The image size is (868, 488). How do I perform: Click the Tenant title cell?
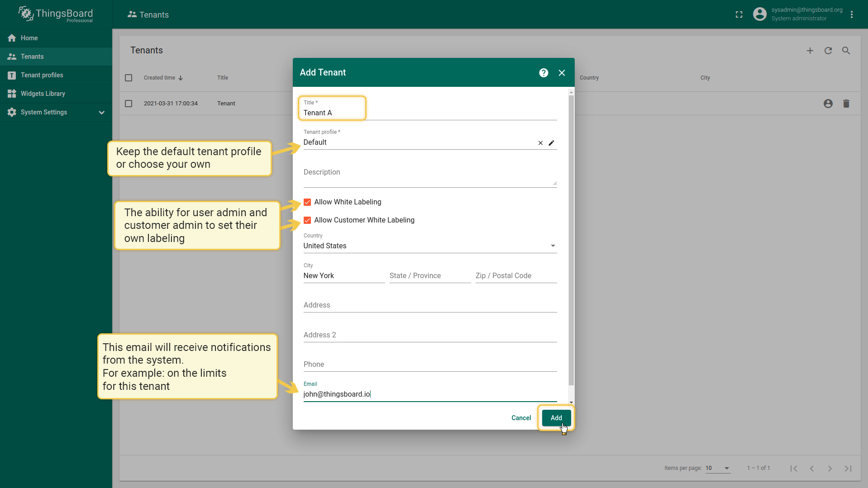(x=226, y=104)
